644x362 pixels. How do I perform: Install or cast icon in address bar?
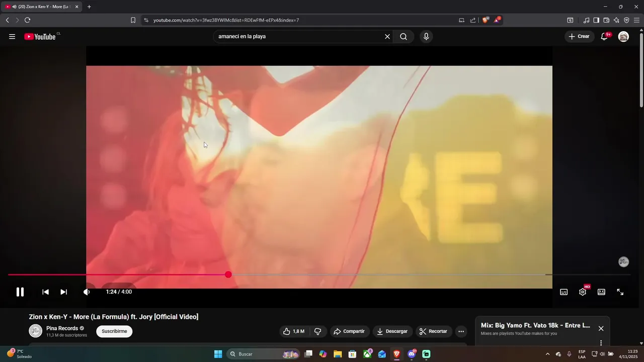[461, 20]
